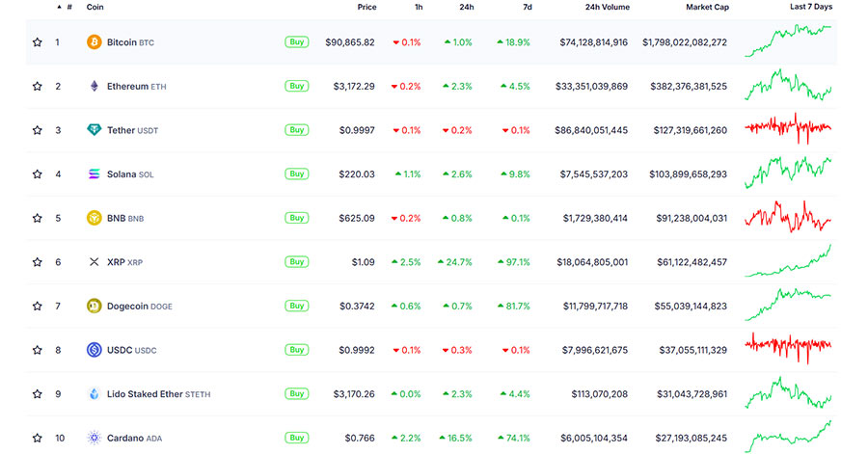Favorite Lido Staked Ether with its star
This screenshot has height=454, width=868.
click(37, 393)
